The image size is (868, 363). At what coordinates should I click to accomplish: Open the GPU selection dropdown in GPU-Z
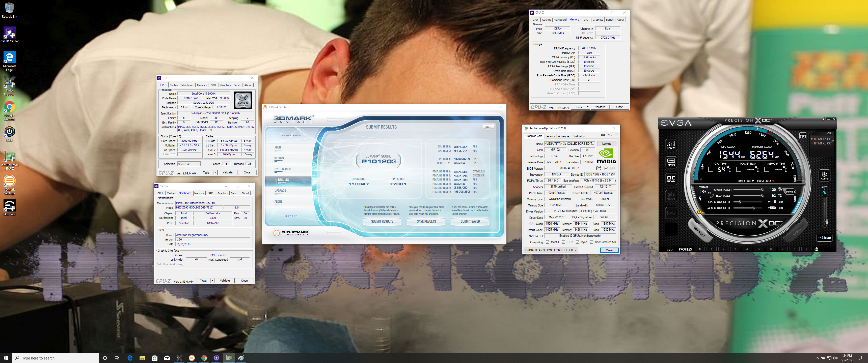551,250
